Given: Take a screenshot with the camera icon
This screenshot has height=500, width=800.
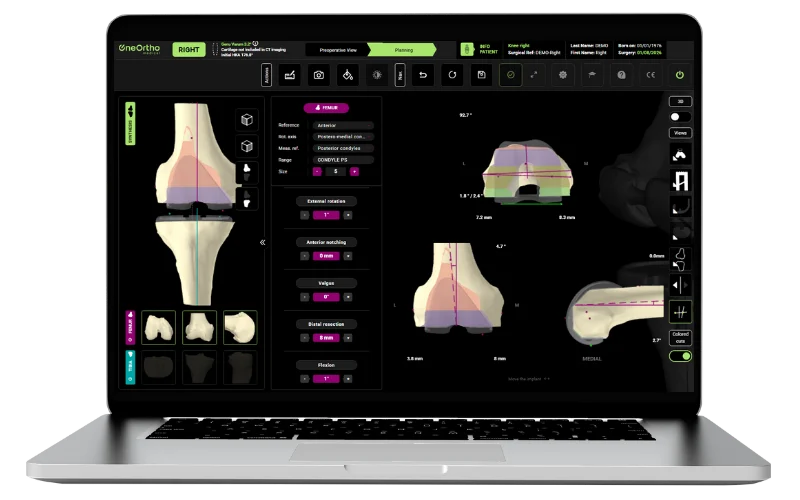Looking at the screenshot, I should (x=319, y=75).
